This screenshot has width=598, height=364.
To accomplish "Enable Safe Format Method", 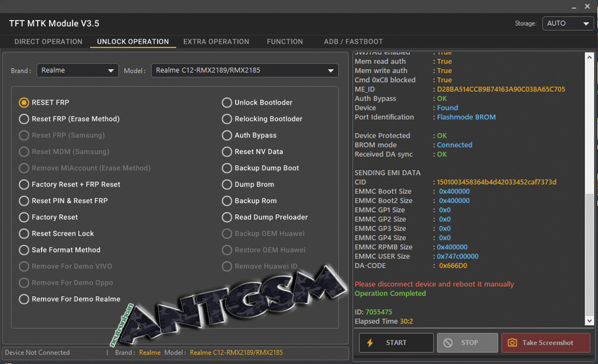I will coord(59,250).
